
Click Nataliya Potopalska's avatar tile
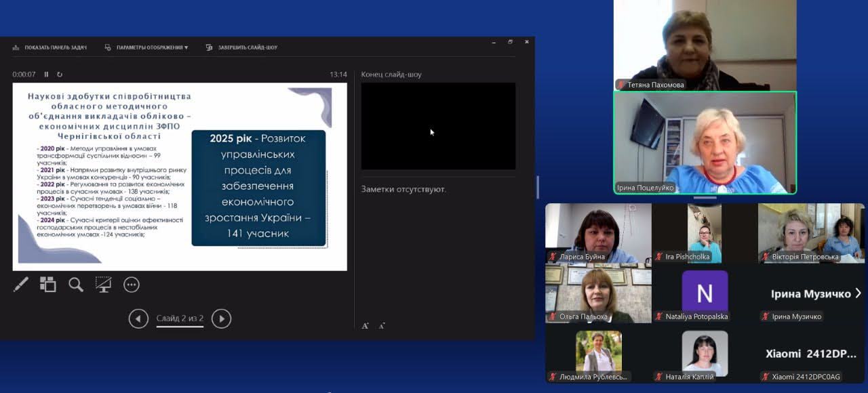pyautogui.click(x=705, y=293)
